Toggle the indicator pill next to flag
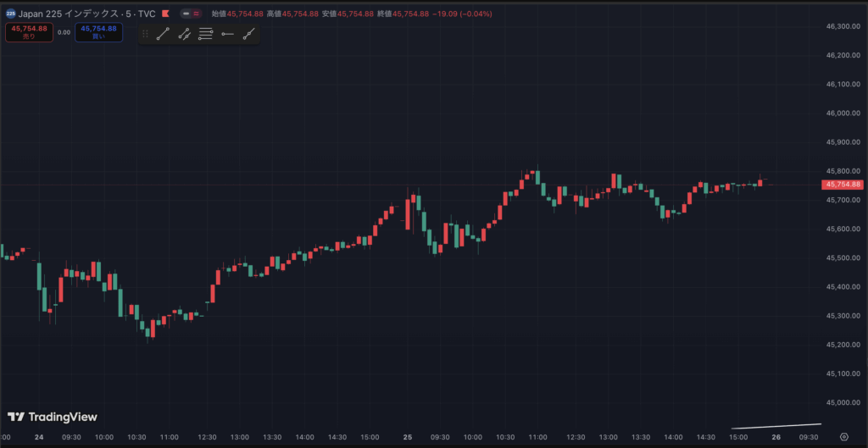Viewport: 868px width, 448px height. [191, 14]
